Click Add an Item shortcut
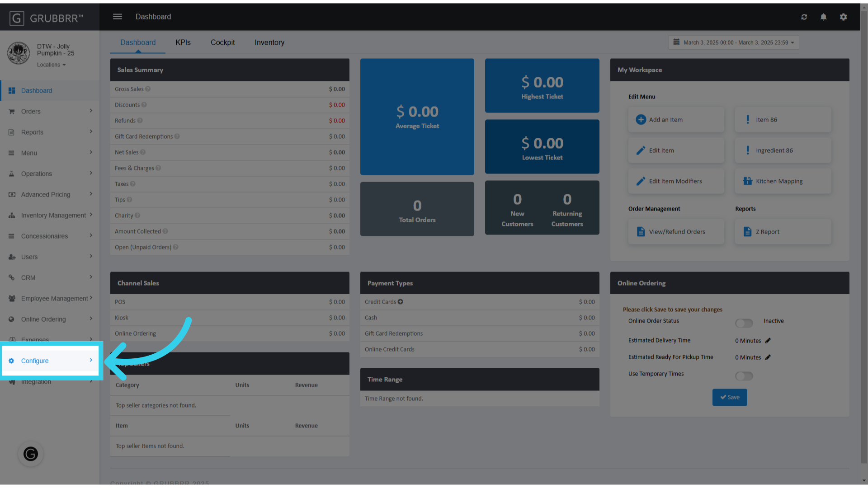Viewport: 868px width, 488px height. point(675,120)
